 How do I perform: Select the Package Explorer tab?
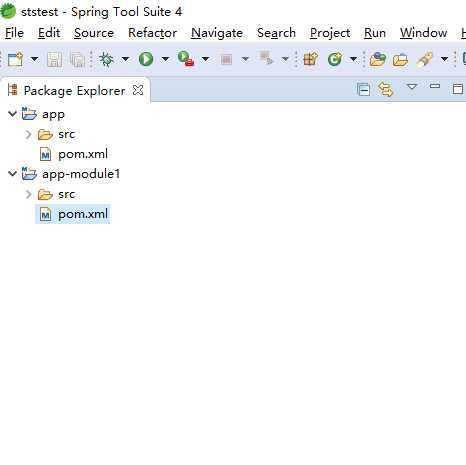74,90
